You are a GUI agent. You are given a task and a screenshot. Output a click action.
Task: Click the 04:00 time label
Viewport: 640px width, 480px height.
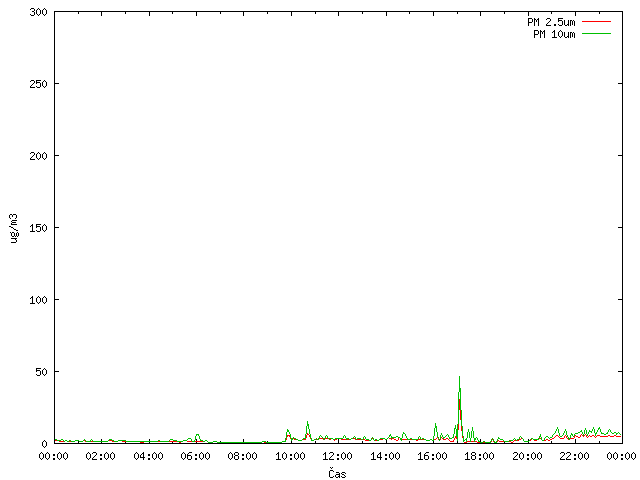click(148, 456)
